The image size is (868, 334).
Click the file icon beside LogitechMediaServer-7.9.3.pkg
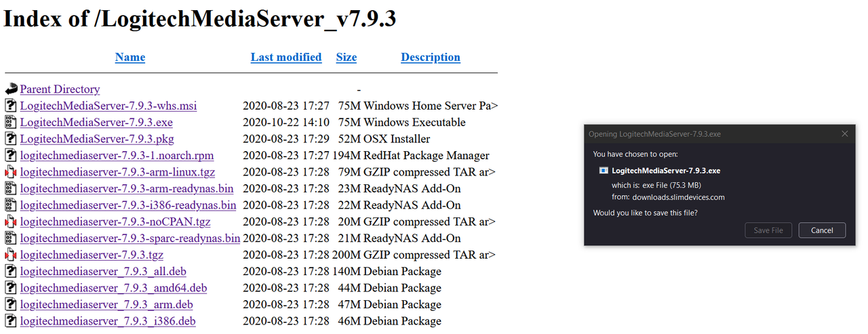click(11, 139)
